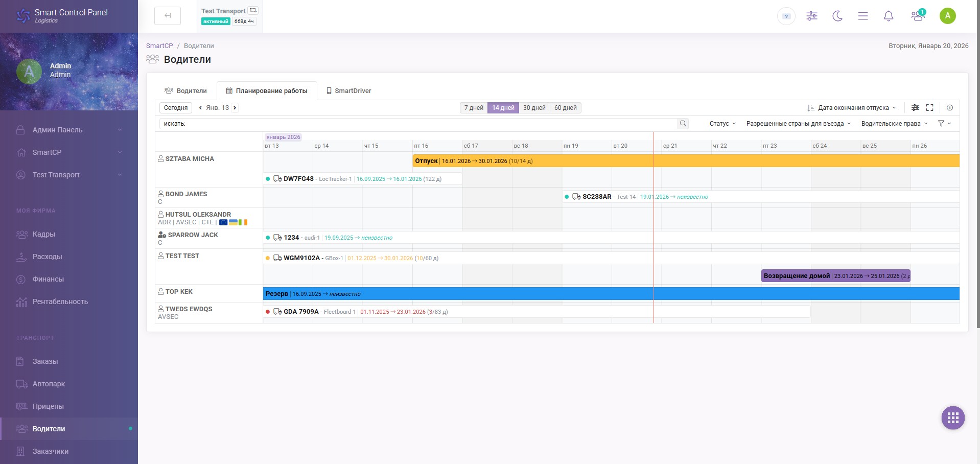980x464 pixels.
Task: Select the 30 дней range
Action: (x=534, y=108)
